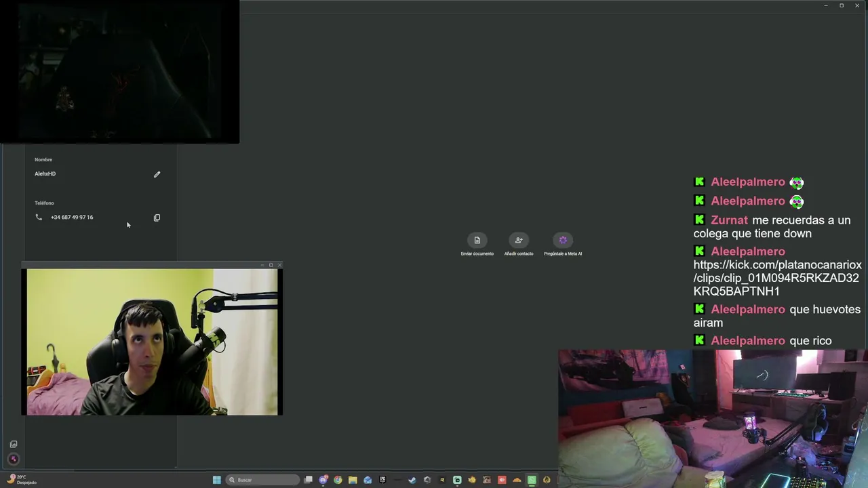Open the weather widget showing 20°C Despejado

(22, 479)
